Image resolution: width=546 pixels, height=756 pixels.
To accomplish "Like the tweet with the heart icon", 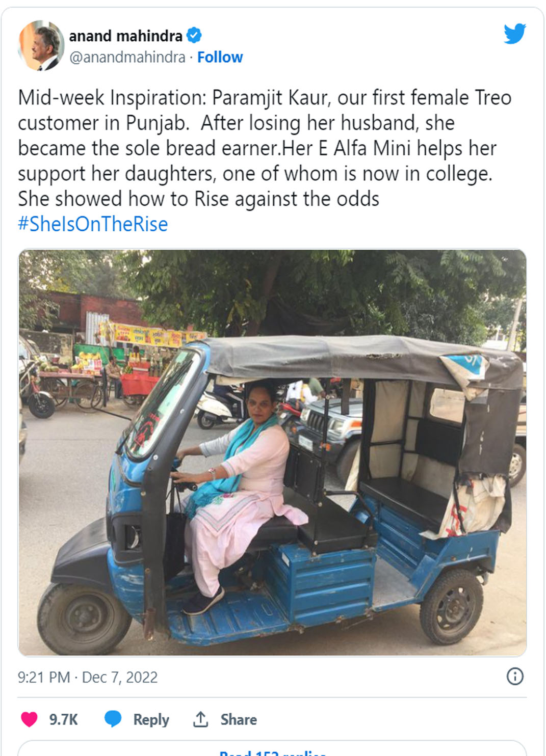I will (29, 719).
